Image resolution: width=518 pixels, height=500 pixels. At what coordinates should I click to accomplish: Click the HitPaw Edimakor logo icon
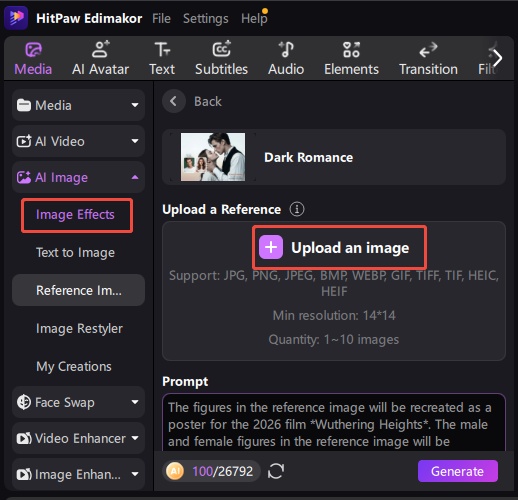click(x=16, y=17)
